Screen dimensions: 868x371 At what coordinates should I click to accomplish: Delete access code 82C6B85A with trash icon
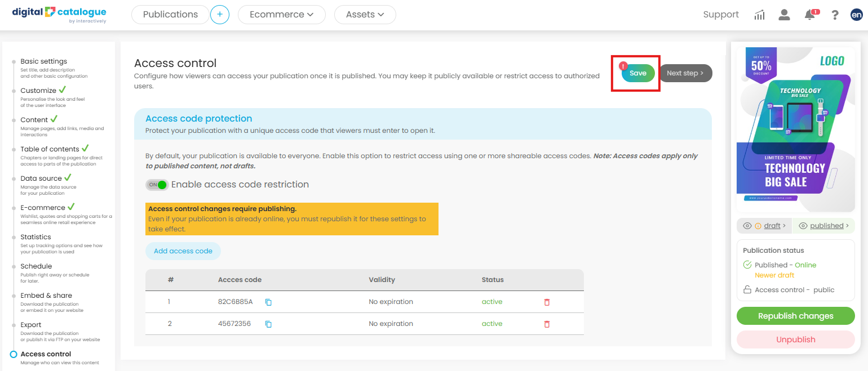pyautogui.click(x=547, y=302)
